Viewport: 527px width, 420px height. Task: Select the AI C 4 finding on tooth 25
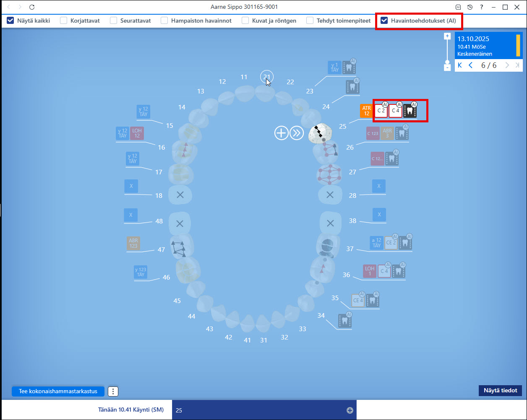pos(395,111)
